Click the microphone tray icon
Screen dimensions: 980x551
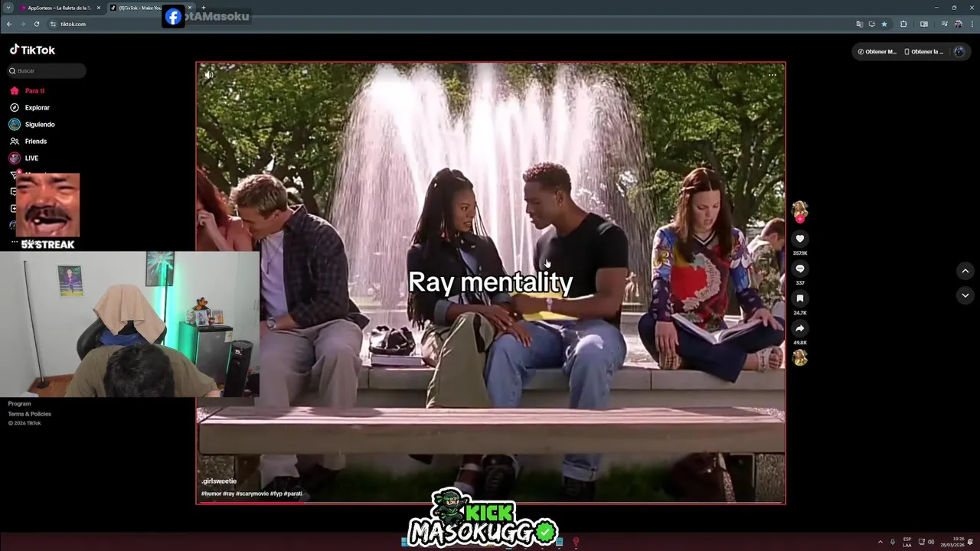tap(893, 542)
